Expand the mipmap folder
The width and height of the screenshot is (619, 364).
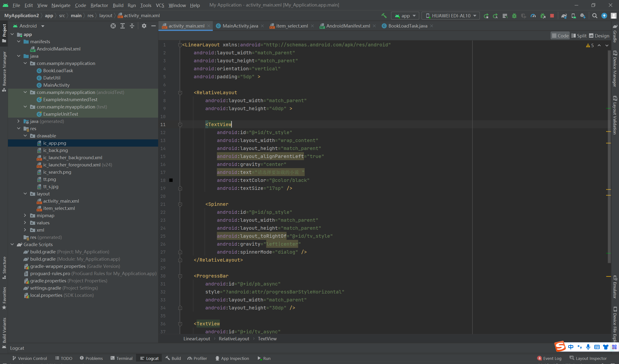[x=25, y=215]
